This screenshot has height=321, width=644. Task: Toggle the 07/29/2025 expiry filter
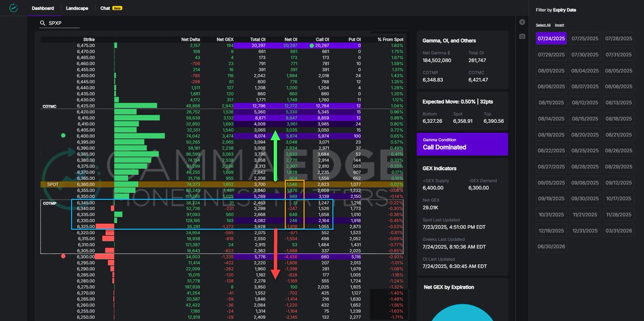pos(552,55)
